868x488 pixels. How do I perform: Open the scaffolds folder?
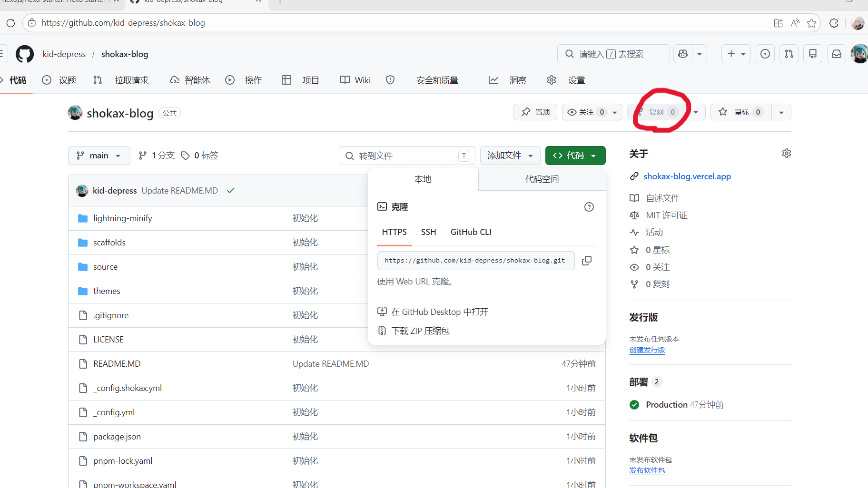(109, 243)
